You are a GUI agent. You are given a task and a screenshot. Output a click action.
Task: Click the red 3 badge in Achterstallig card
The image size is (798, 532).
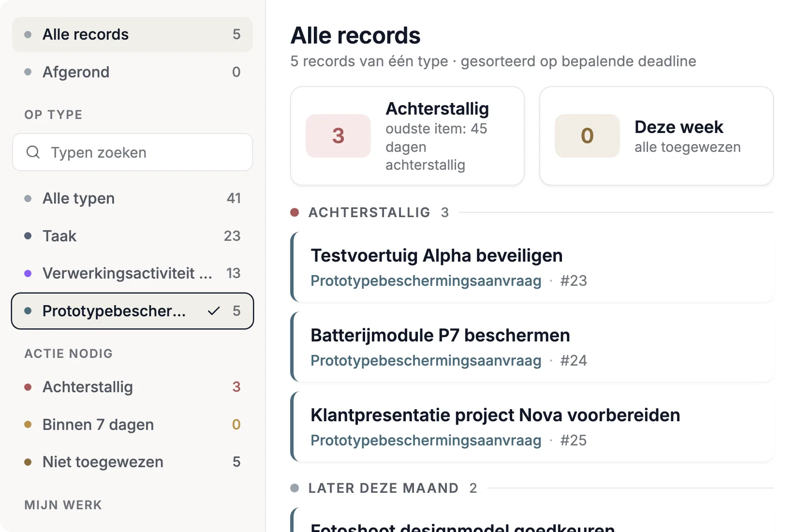[x=338, y=136]
